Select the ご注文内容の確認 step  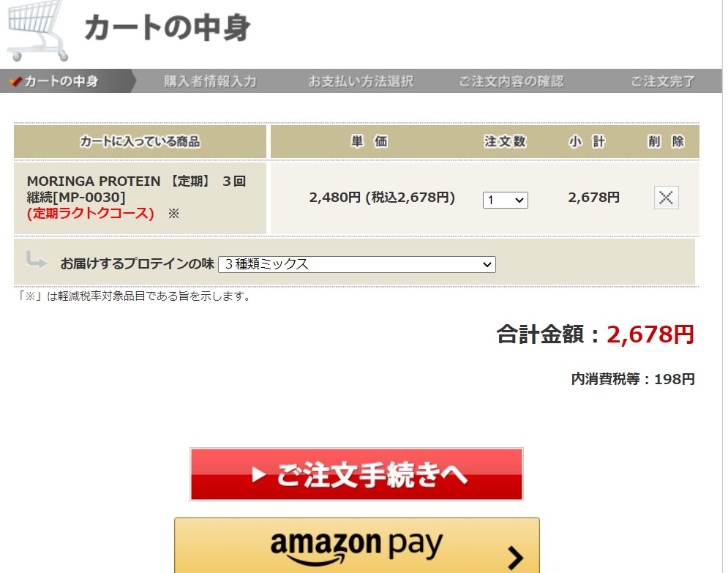coord(511,81)
